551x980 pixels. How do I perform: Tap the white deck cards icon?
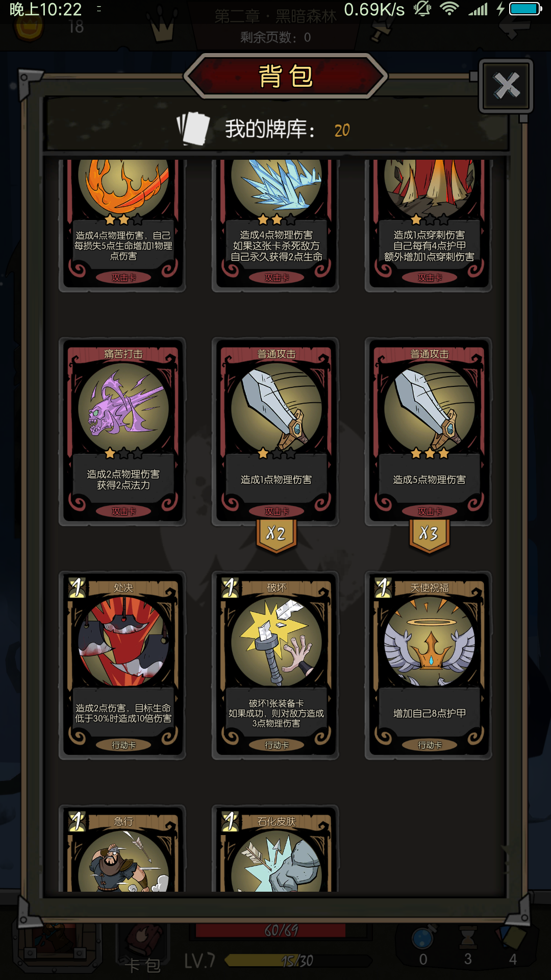tap(193, 129)
